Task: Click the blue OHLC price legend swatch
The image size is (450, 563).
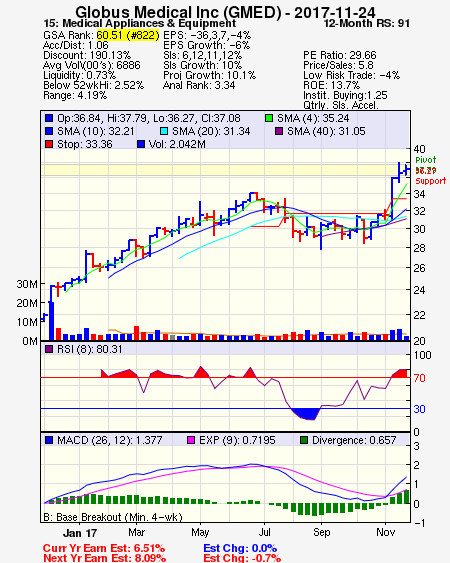Action: [x=49, y=118]
